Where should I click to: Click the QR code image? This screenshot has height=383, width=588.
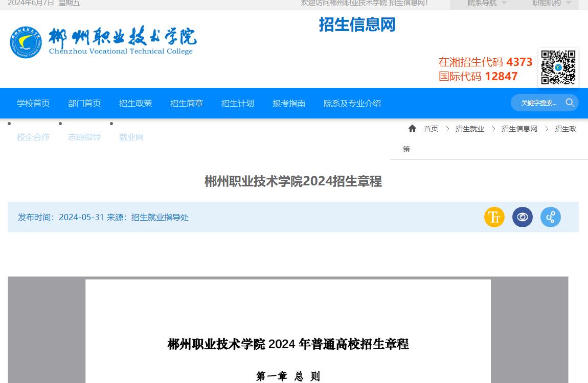pyautogui.click(x=558, y=67)
